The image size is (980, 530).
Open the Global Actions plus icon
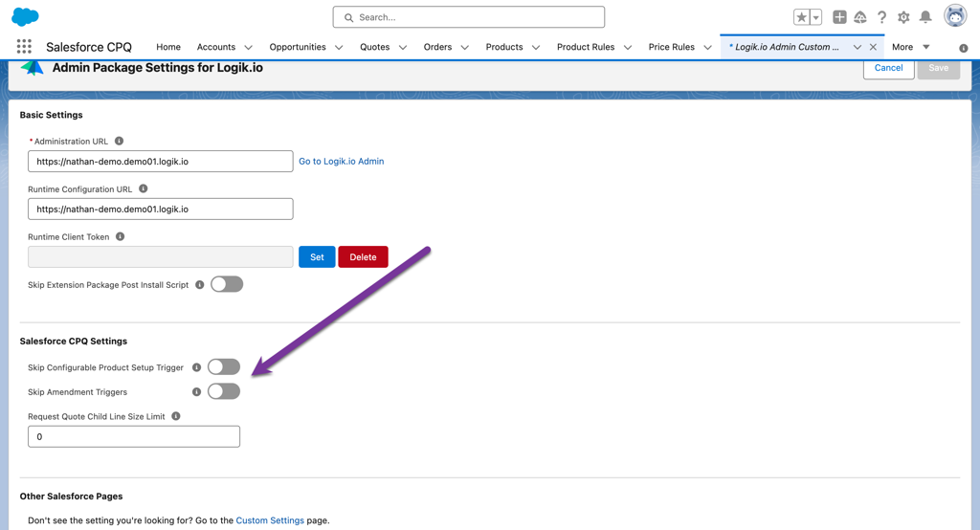pos(839,17)
